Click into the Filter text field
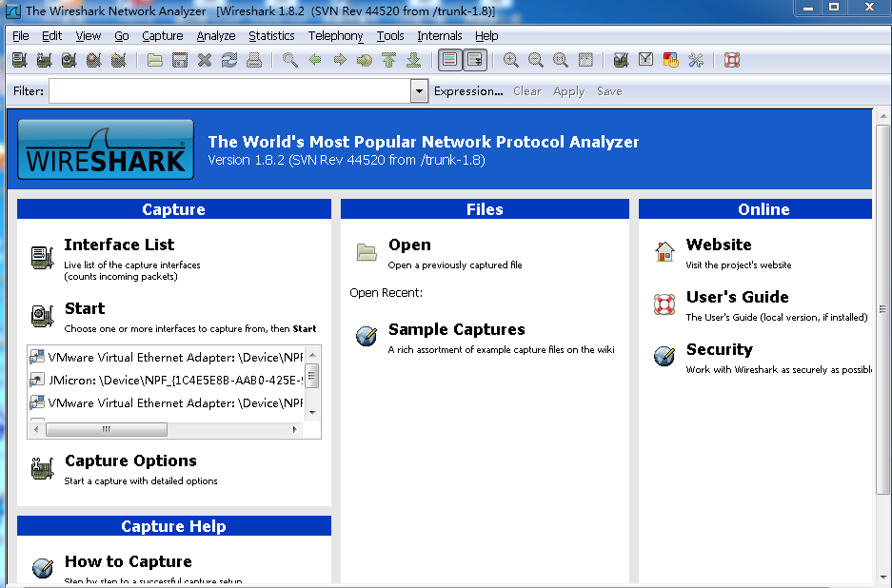Viewport: 892px width, 588px height. tap(229, 91)
